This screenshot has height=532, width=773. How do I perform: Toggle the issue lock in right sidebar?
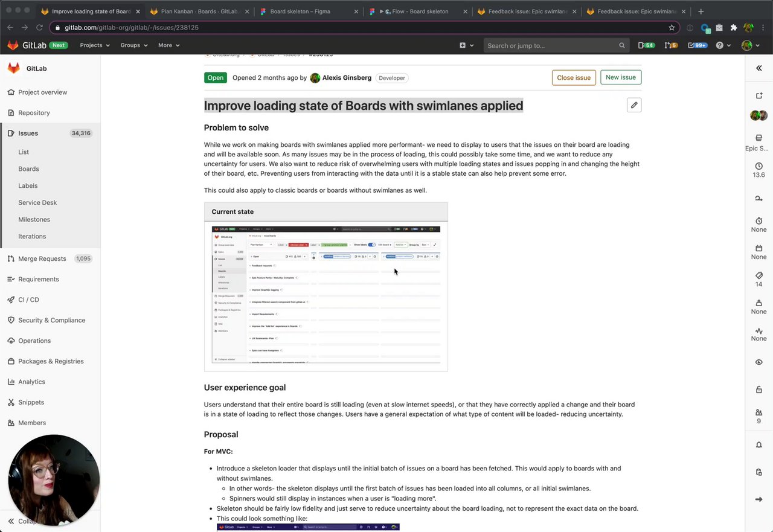759,389
